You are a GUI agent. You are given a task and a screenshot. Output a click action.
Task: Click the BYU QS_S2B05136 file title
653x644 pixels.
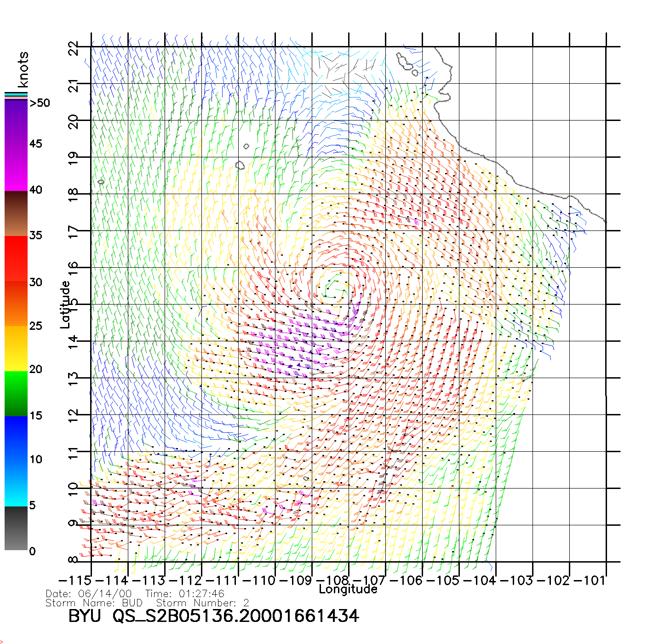point(213,616)
